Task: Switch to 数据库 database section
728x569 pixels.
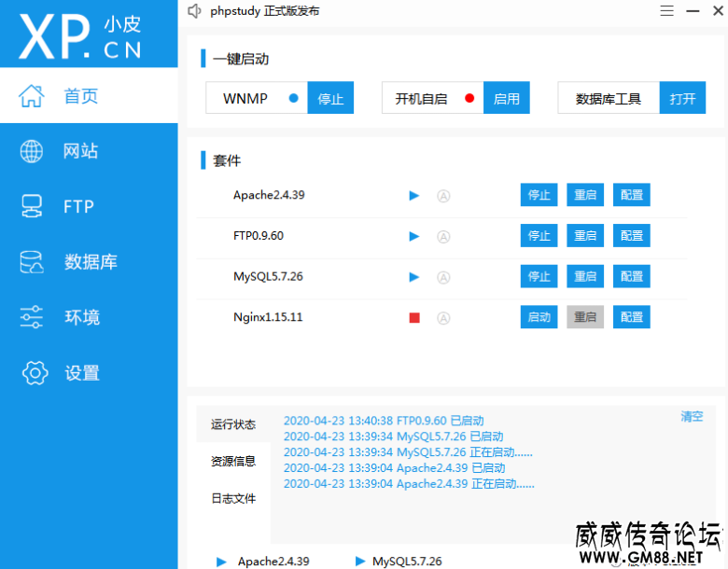Action: [x=89, y=262]
